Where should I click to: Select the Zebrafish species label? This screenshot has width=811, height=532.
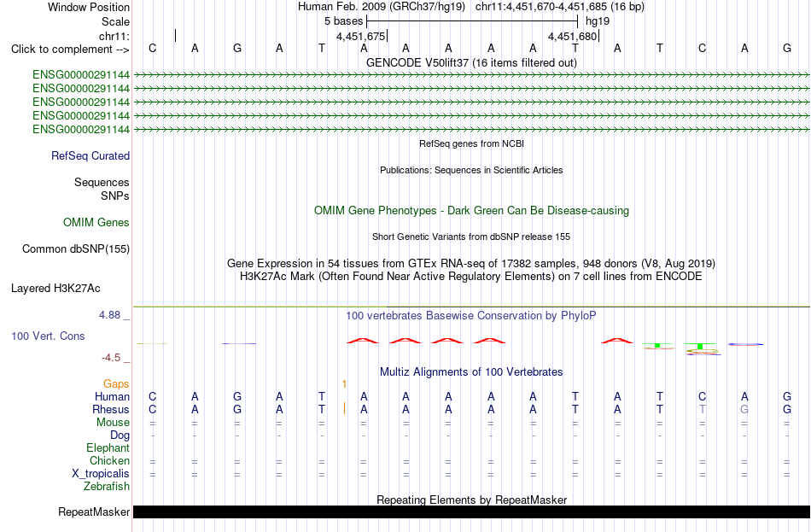click(x=107, y=487)
